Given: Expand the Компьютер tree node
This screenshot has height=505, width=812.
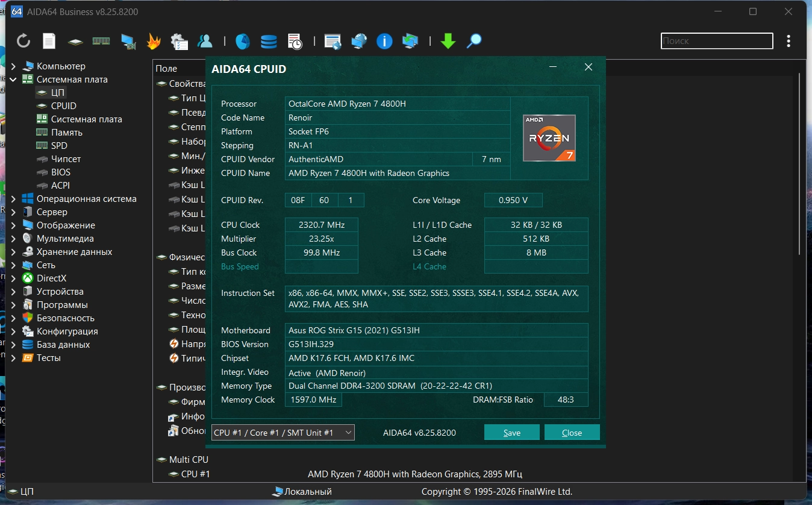Looking at the screenshot, I should tap(13, 66).
